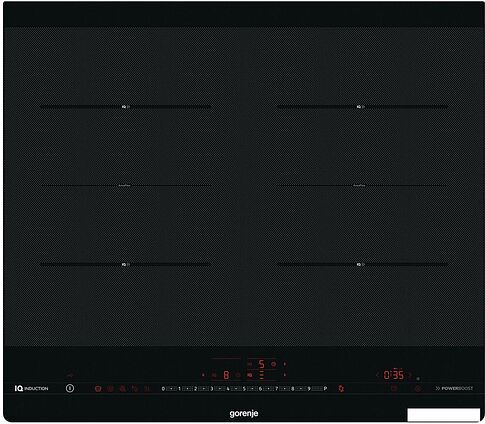Screen dimensions: 485x424
Task: Set power slider to level 5
Action: click(x=244, y=389)
